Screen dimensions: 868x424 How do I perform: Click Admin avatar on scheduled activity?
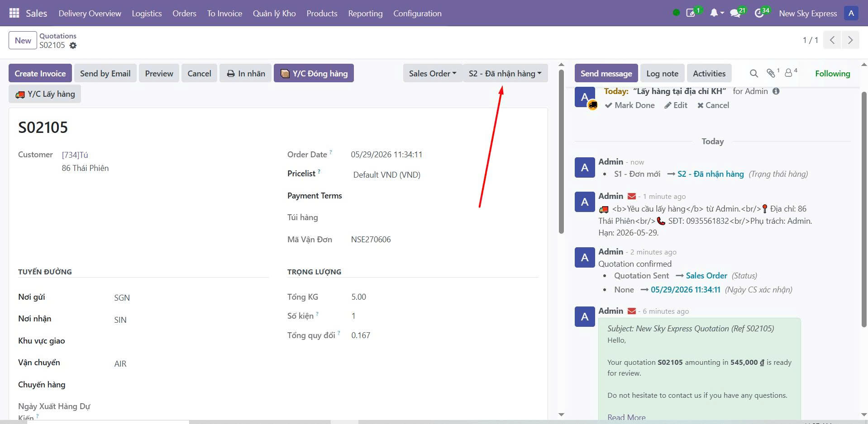[x=585, y=97]
